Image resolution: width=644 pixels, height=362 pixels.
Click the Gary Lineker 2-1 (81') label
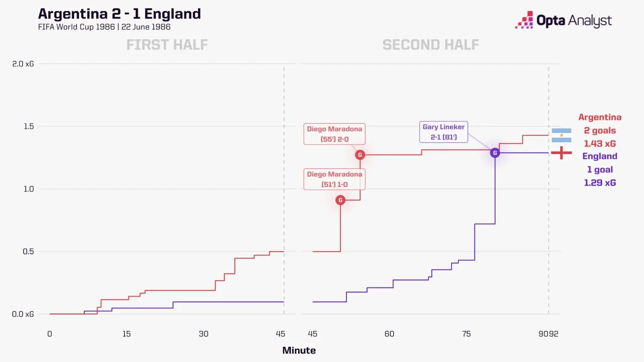tap(444, 132)
